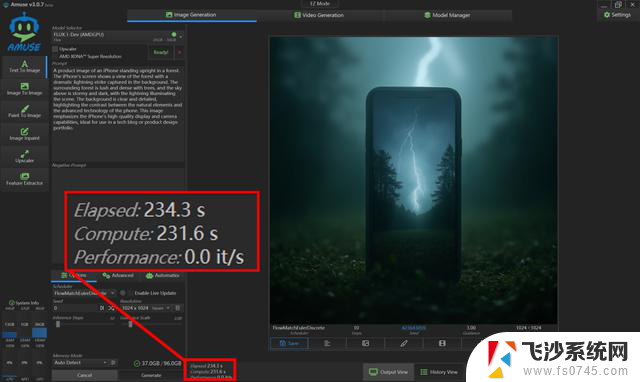Screen dimensions: 640x382
Task: Click the icon right of resolution dropdown
Action: pos(177,308)
